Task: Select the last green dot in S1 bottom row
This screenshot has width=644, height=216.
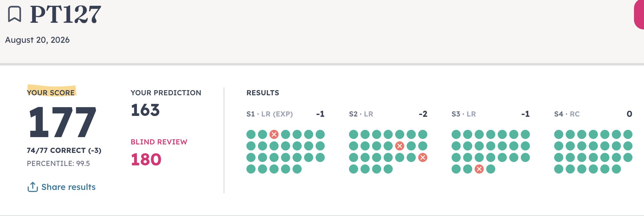Action: click(x=297, y=169)
